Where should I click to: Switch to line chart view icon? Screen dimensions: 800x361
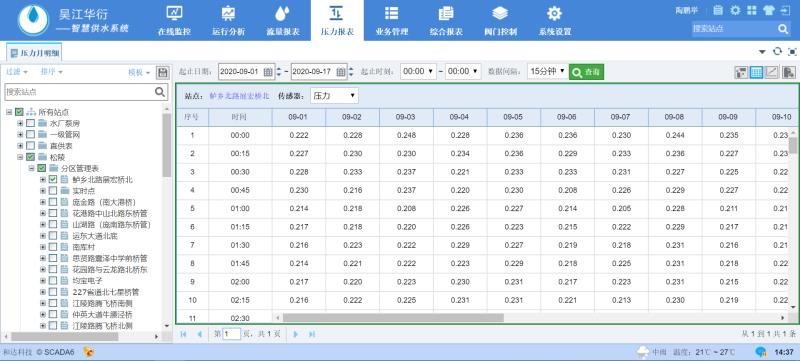click(772, 72)
